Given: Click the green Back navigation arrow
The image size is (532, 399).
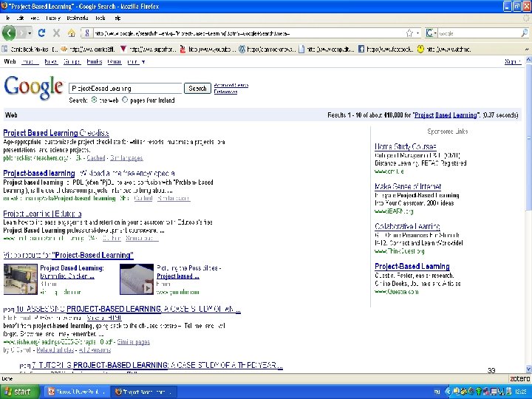Looking at the screenshot, I should click(x=8, y=33).
